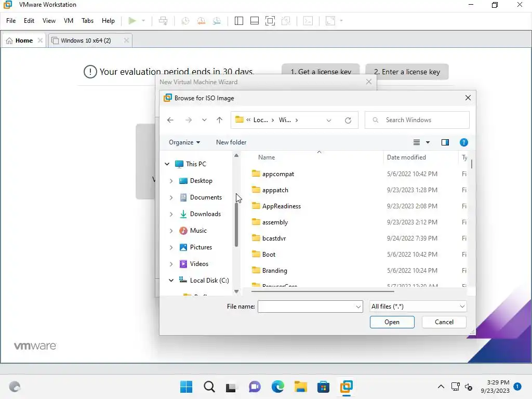Expand the Downloads tree node
The height and width of the screenshot is (399, 532).
171,214
